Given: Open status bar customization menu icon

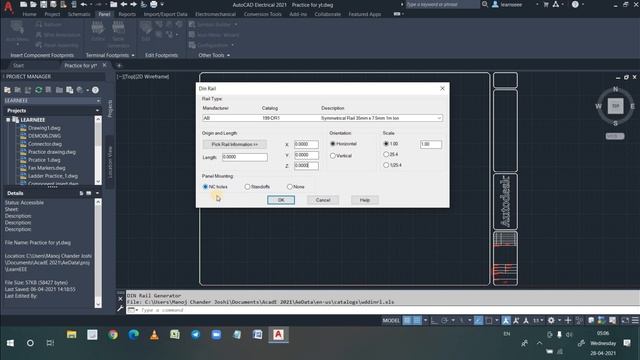Looking at the screenshot, I should click(635, 320).
